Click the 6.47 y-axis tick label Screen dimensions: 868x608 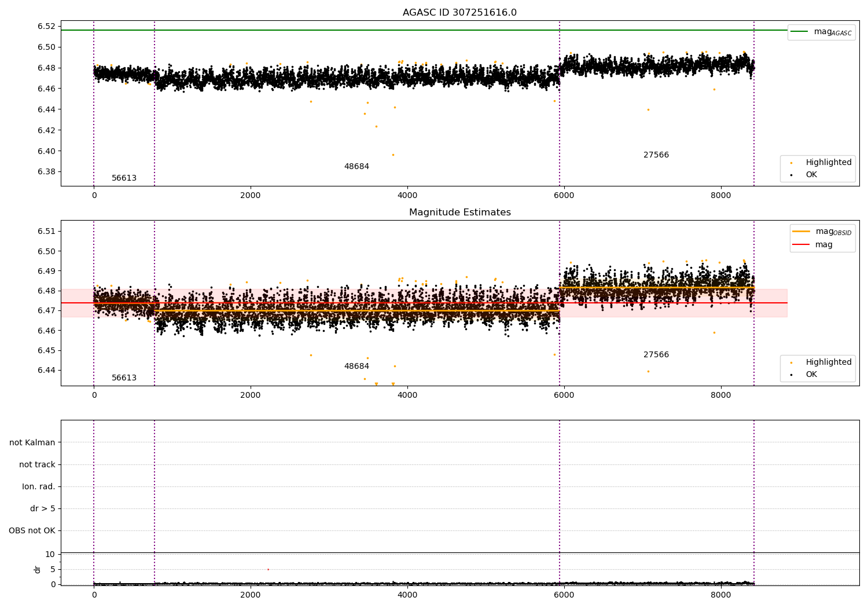coord(46,311)
